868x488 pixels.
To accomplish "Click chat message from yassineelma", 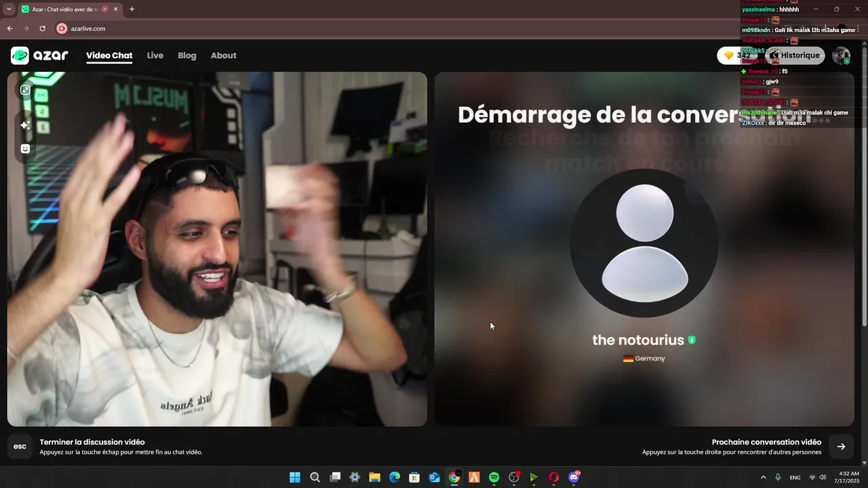I will (770, 9).
